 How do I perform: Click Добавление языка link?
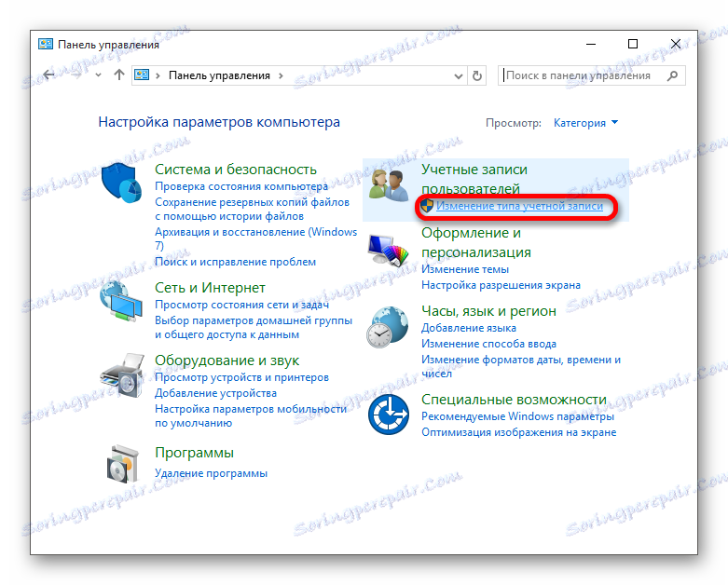(x=469, y=328)
